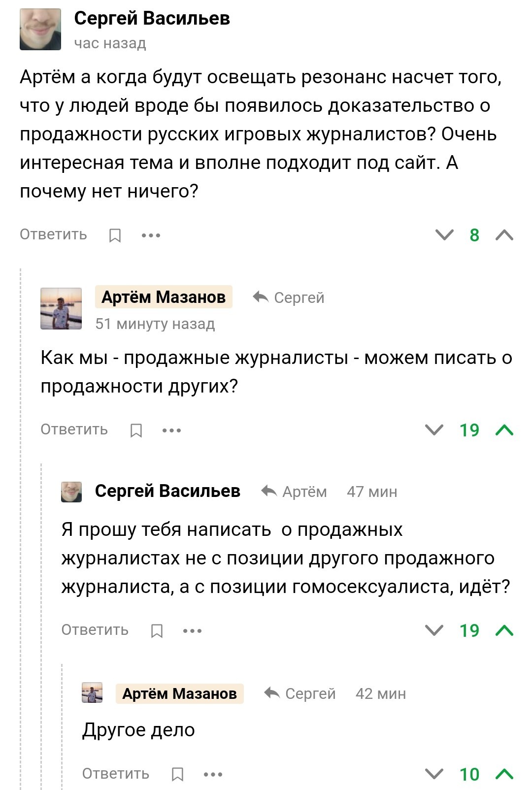Upvote the top comment with score 8
Viewport: 532px width, 790px height.
pyautogui.click(x=504, y=235)
